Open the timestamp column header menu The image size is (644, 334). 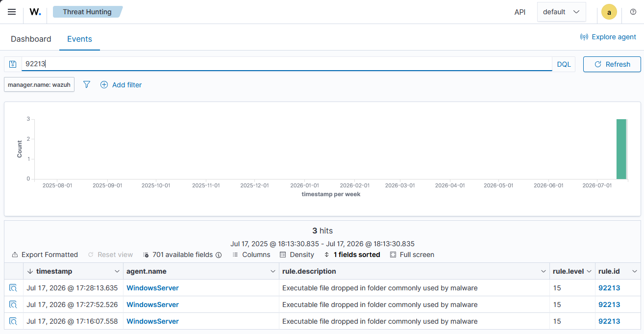pos(117,271)
